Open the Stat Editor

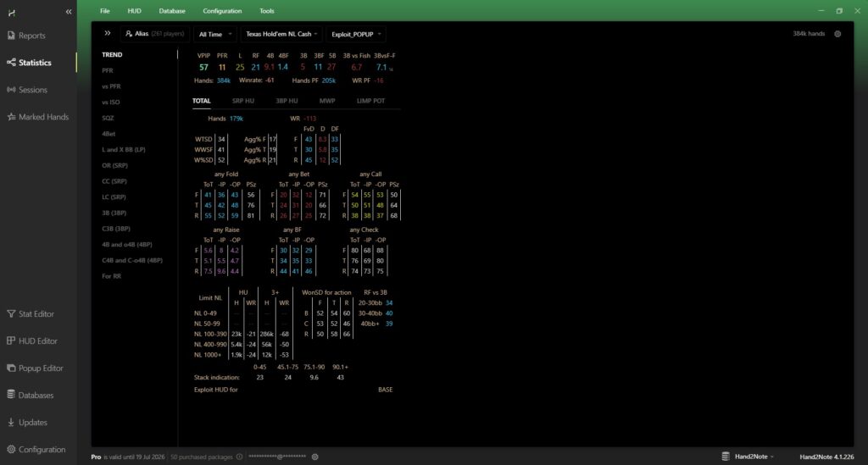(x=11, y=314)
